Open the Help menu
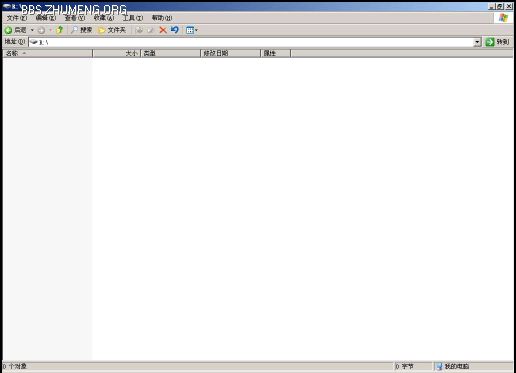The image size is (516, 373). (162, 18)
